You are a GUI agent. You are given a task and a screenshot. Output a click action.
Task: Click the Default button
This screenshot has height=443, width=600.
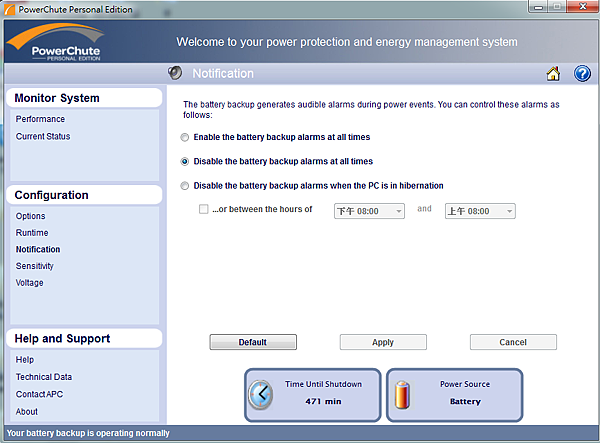[253, 342]
